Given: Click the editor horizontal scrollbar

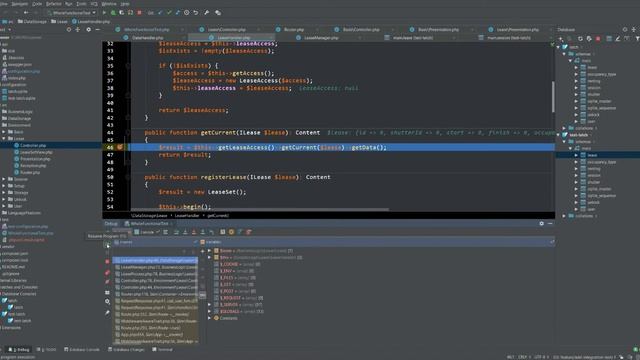Looking at the screenshot, I should (x=259, y=210).
